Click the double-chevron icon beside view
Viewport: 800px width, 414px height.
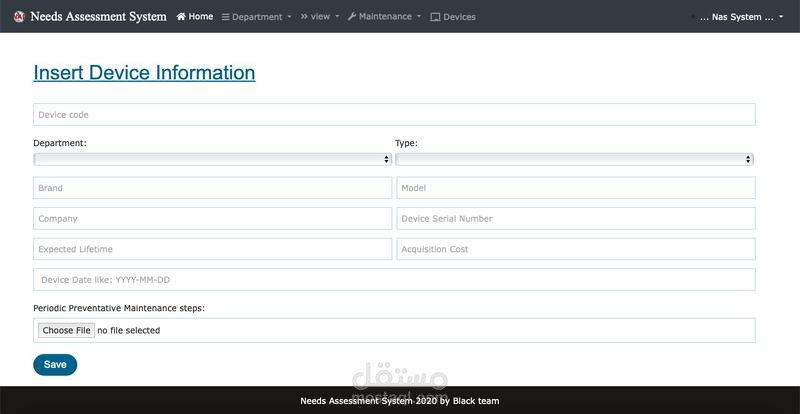click(304, 16)
